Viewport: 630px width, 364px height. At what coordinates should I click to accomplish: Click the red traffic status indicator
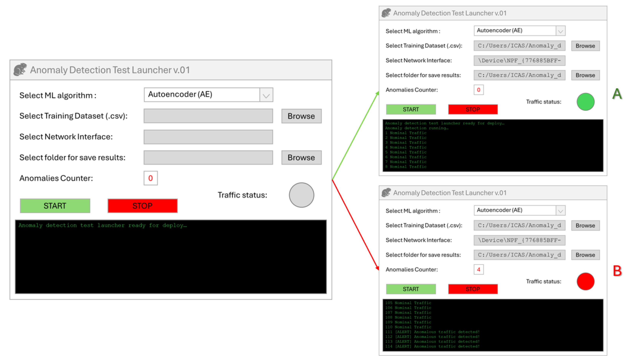585,281
